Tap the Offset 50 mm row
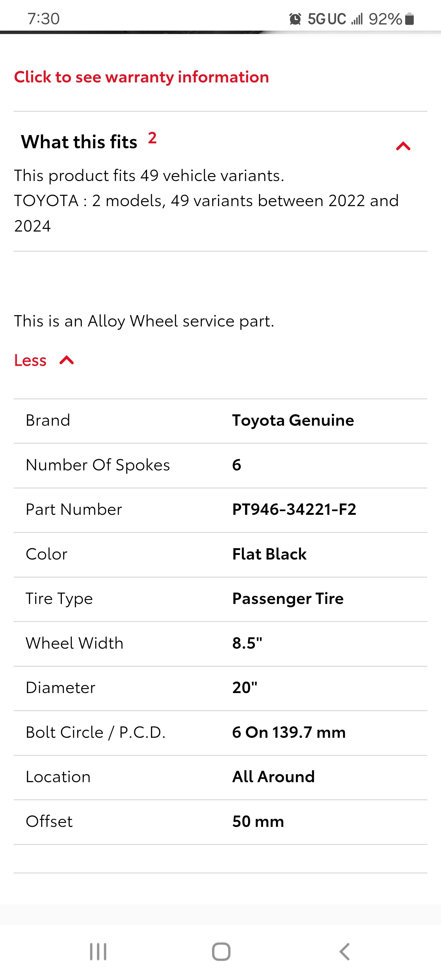This screenshot has width=441, height=980. (220, 822)
